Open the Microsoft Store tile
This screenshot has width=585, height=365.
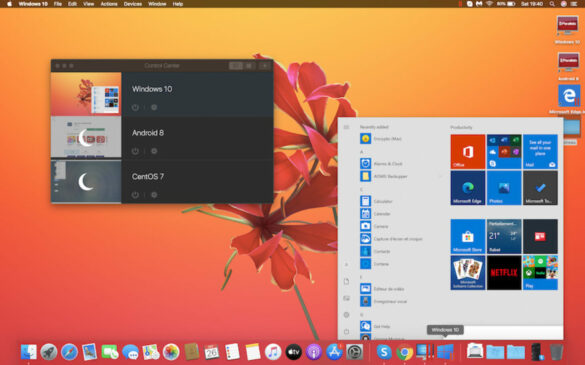[x=467, y=236]
